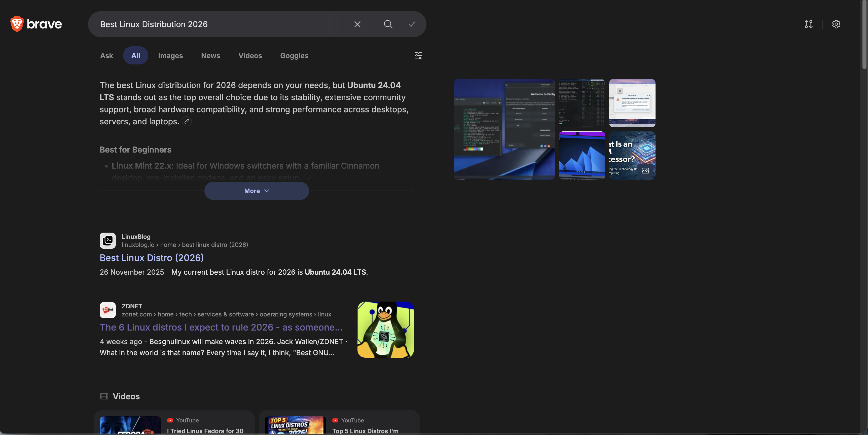Open settings via the gear icon
The height and width of the screenshot is (435, 868).
point(836,24)
